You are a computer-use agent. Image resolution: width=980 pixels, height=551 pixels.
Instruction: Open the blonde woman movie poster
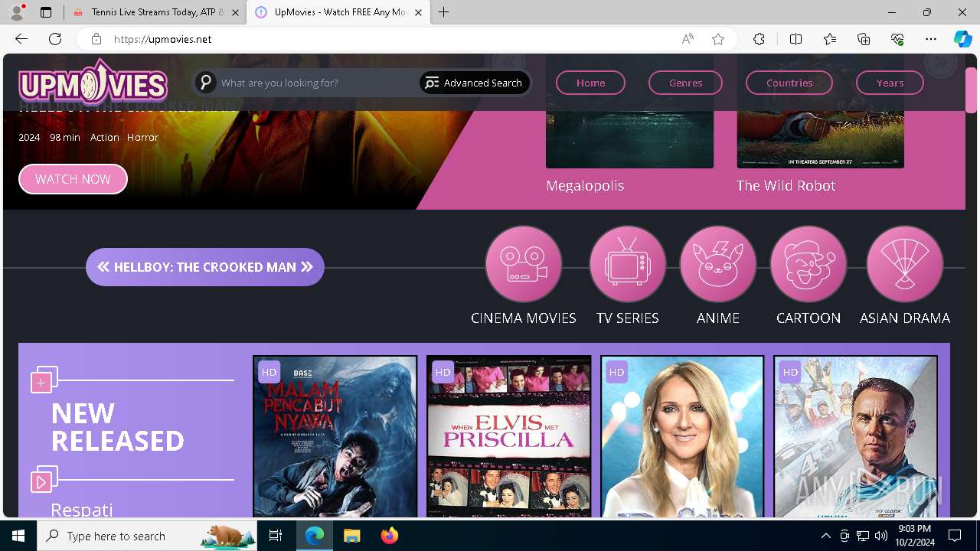click(682, 436)
